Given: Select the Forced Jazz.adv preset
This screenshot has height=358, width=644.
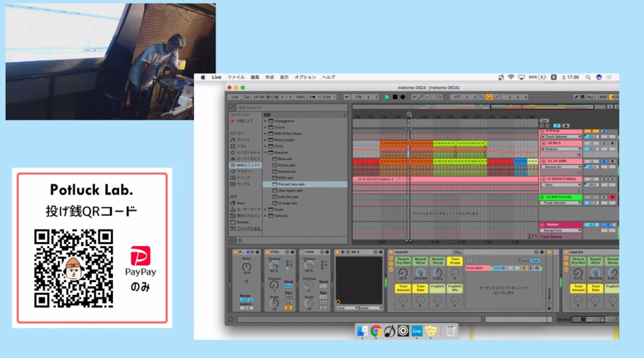Looking at the screenshot, I should point(305,184).
